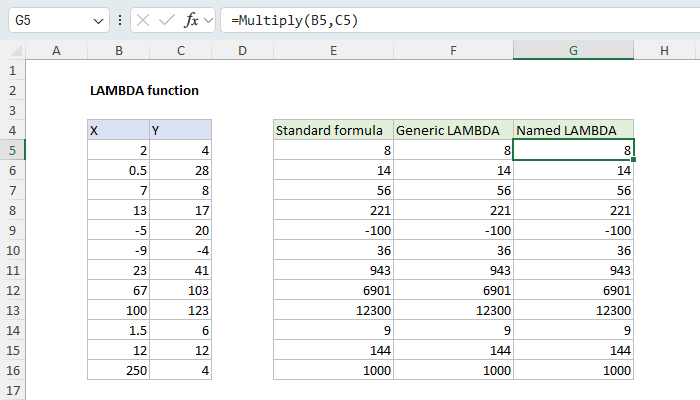
Task: Expand the dropdown arrow next to fx
Action: (208, 21)
